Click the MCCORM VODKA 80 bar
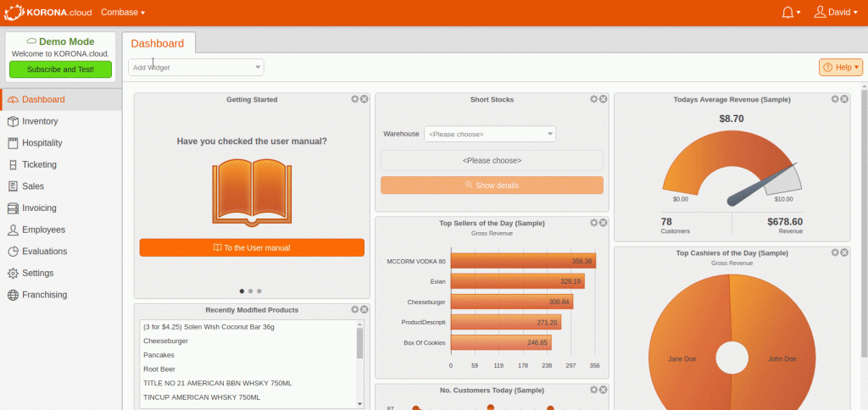 (523, 261)
